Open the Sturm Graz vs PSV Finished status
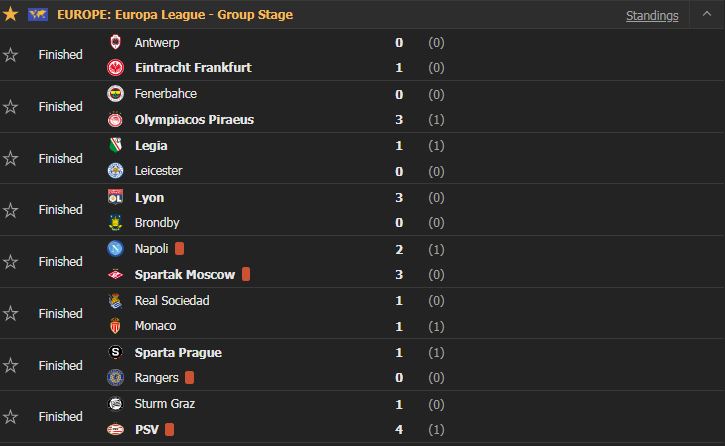Screen dimensions: 725x446 point(60,417)
